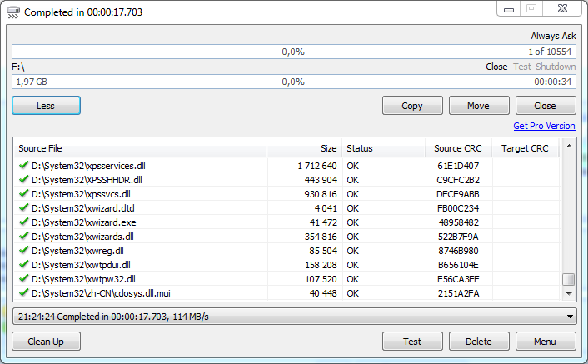Open the Menu button
The image size is (588, 364).
click(x=546, y=342)
